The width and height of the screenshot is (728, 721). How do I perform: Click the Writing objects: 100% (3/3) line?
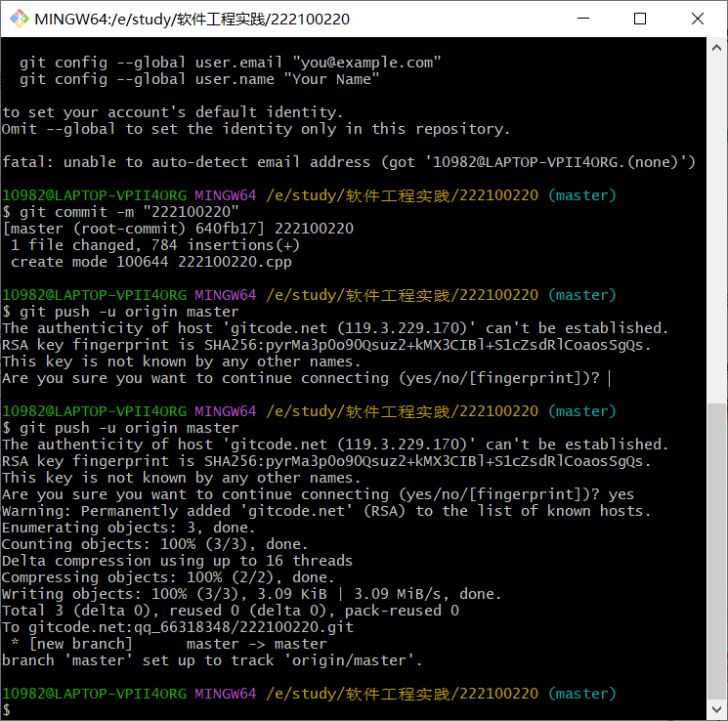252,594
